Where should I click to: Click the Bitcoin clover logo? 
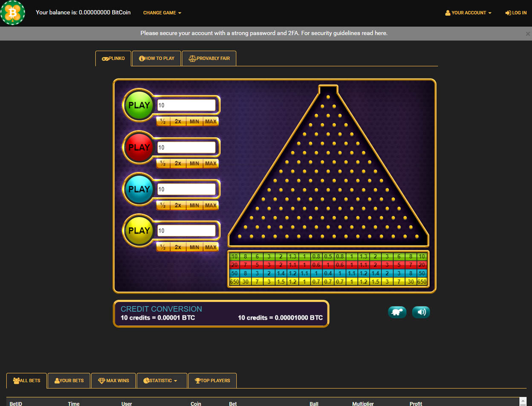13,13
